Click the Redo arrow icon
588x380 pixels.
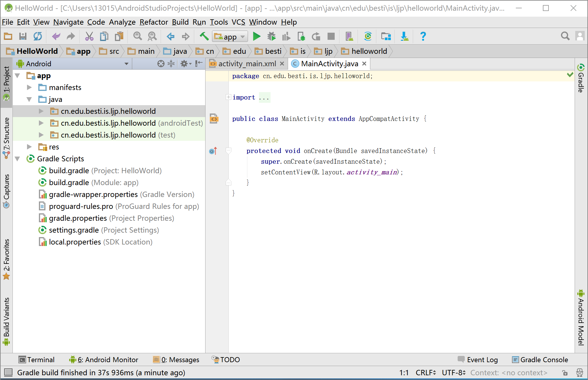[x=71, y=37]
